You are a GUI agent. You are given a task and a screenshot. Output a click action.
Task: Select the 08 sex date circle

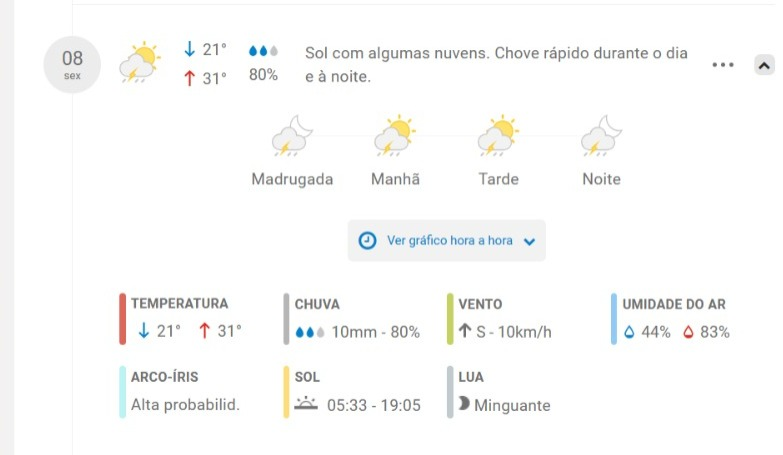pos(72,64)
